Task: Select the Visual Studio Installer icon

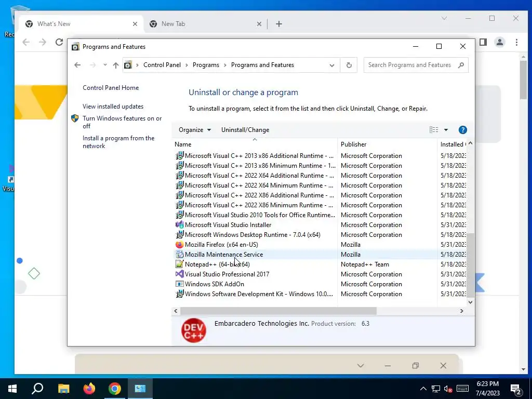Action: pos(179,224)
